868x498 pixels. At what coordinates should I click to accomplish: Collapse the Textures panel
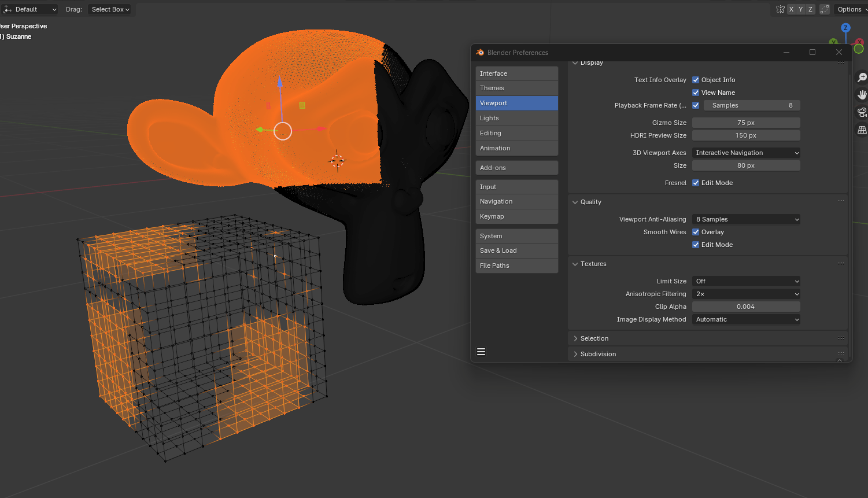click(x=575, y=264)
